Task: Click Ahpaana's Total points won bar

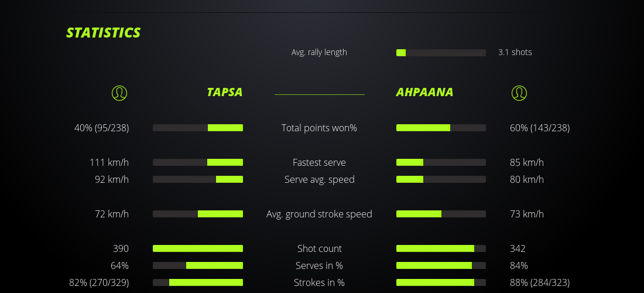Action: tap(441, 128)
